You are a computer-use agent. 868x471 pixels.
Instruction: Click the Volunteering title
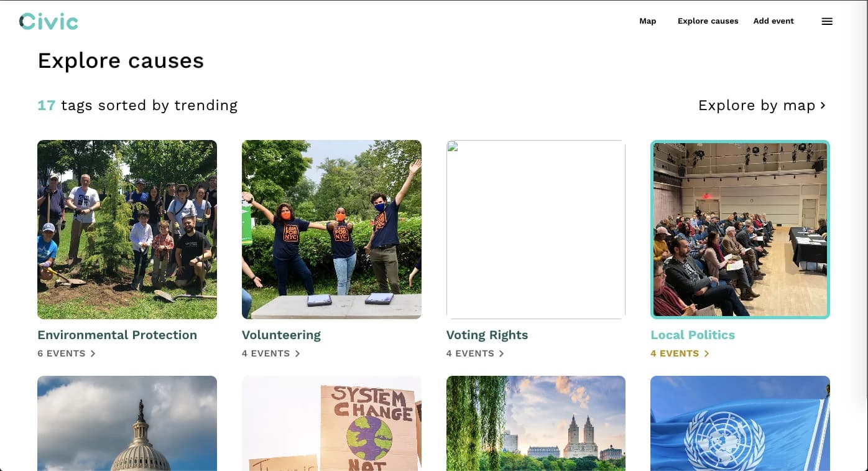[281, 335]
